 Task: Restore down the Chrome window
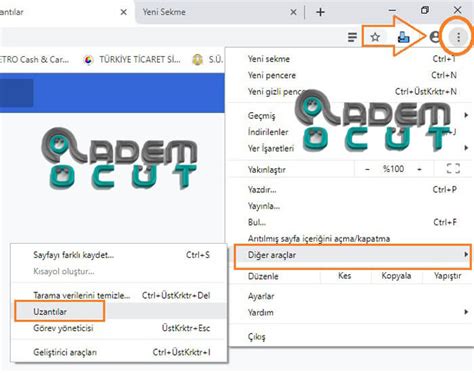point(425,11)
